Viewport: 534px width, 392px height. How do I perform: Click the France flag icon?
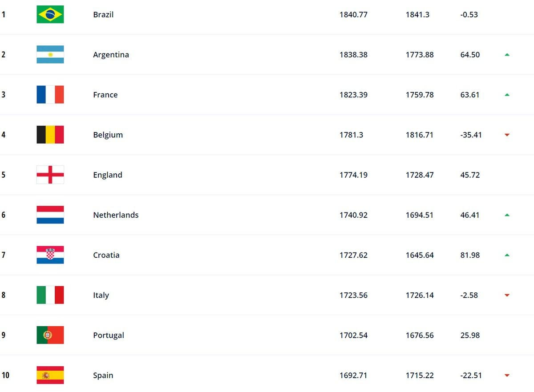pos(50,95)
